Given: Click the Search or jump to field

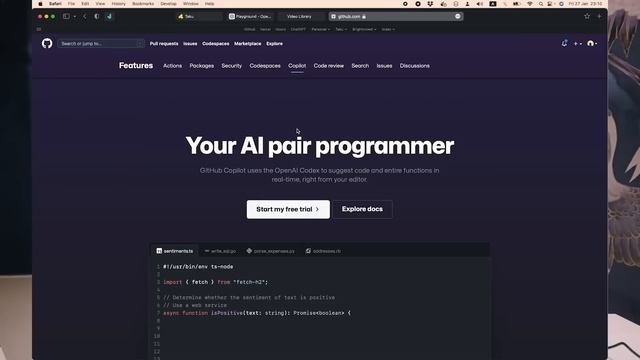Looking at the screenshot, I should (101, 43).
